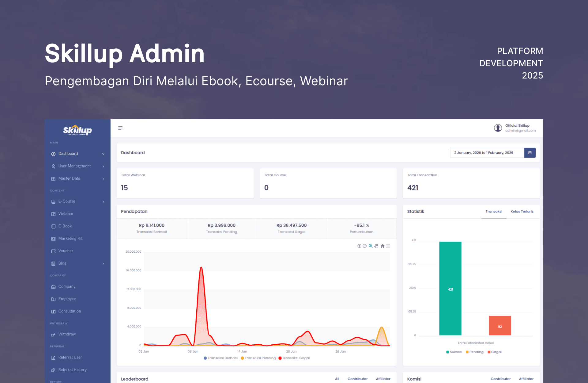Open the Withdraw icon in the sidebar
Viewport: 588px width, 383px height.
(53, 334)
